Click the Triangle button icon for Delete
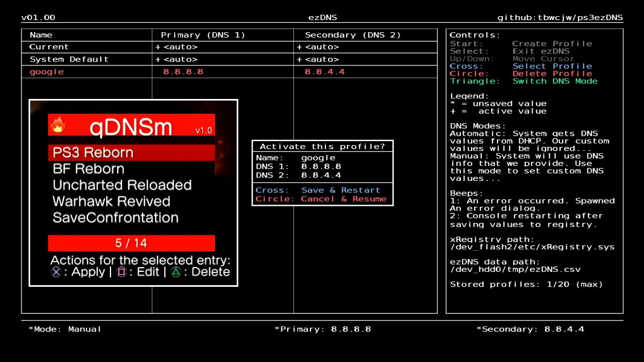The image size is (644, 362). coord(176,272)
